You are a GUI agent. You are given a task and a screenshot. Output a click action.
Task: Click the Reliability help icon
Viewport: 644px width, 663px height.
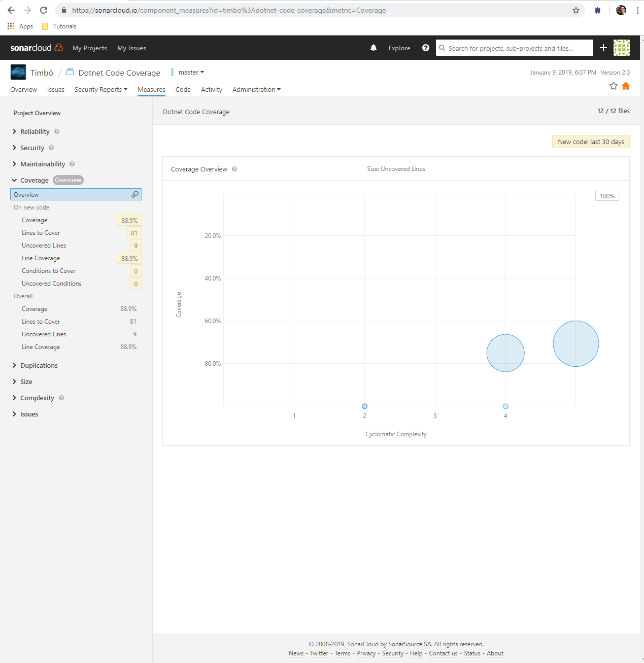(57, 131)
